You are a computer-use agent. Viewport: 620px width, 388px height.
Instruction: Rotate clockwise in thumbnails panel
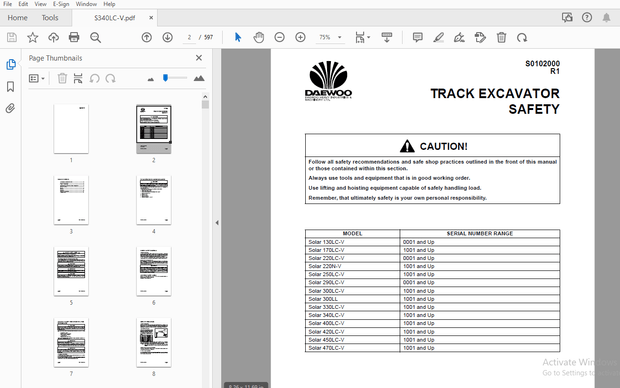click(x=110, y=78)
